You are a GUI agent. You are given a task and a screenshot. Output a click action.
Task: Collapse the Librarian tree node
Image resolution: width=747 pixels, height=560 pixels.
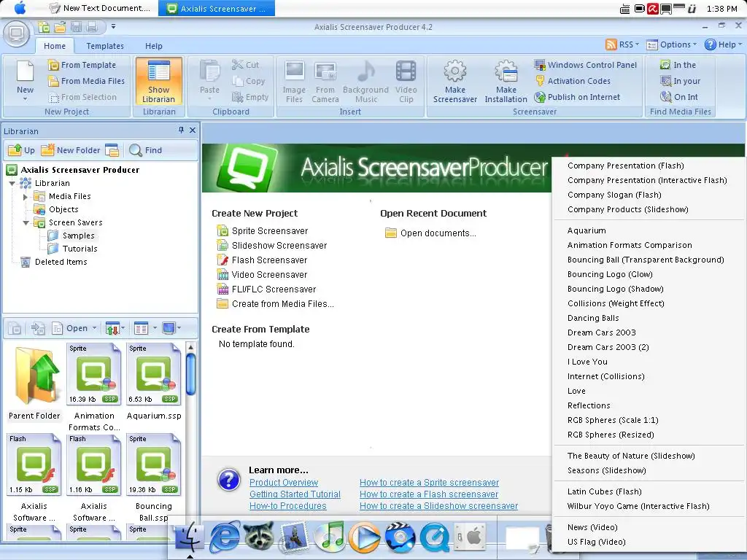click(x=12, y=183)
